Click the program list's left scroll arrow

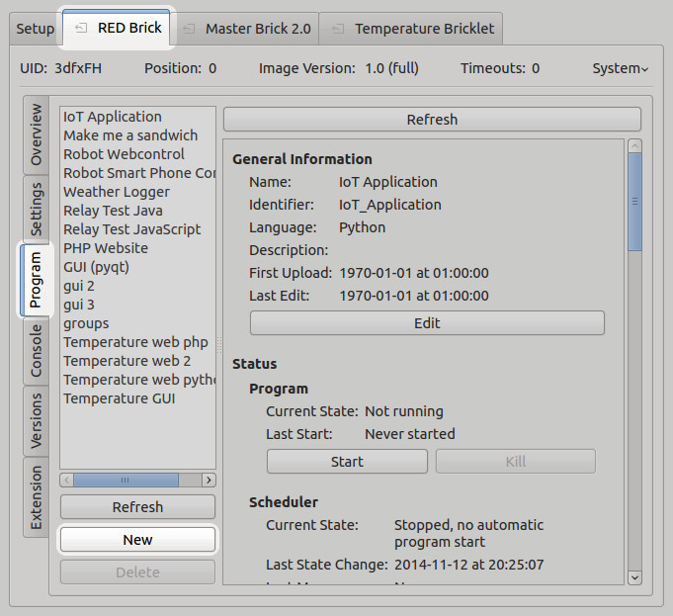coord(66,480)
